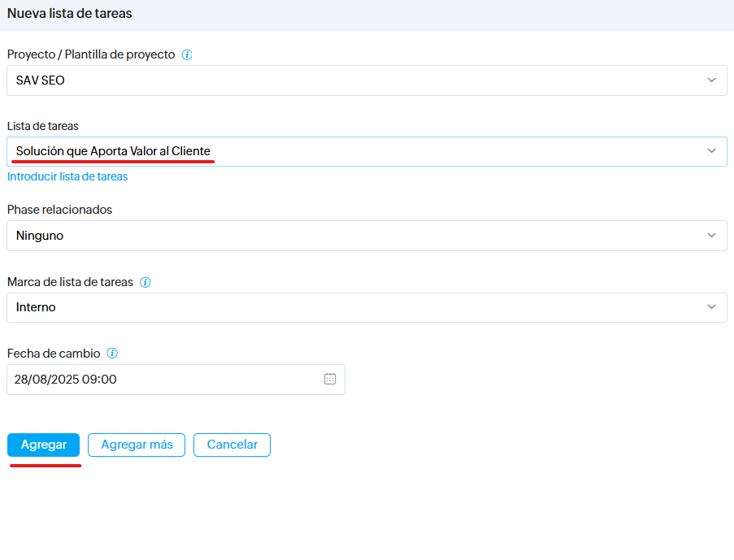Open the Interno dropdown chevron
This screenshot has height=560, width=734.
click(711, 307)
